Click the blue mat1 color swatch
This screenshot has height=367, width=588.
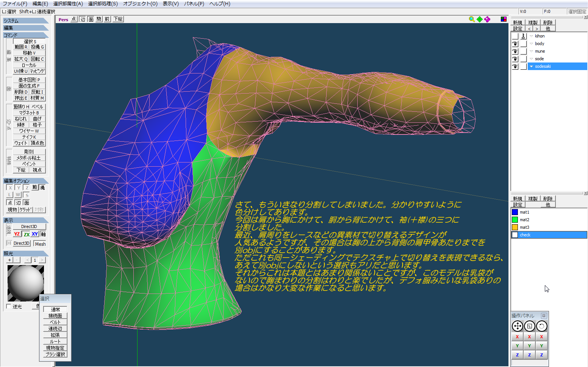[515, 212]
